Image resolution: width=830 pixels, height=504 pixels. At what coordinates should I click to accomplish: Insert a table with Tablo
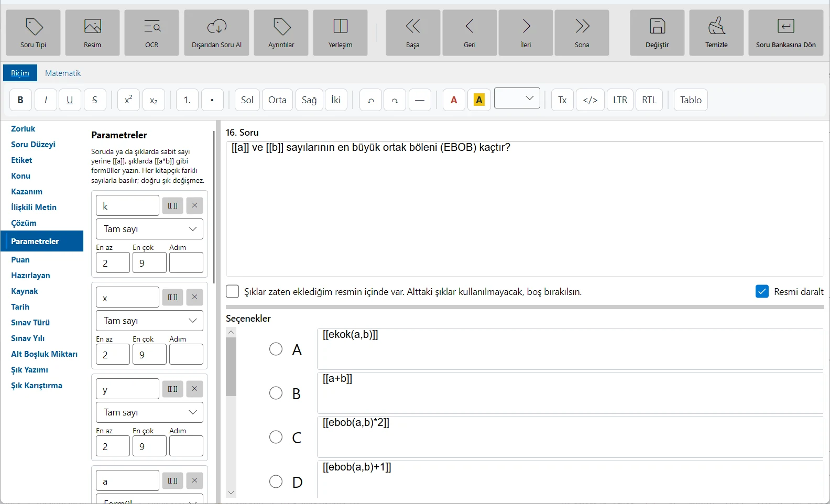[691, 100]
